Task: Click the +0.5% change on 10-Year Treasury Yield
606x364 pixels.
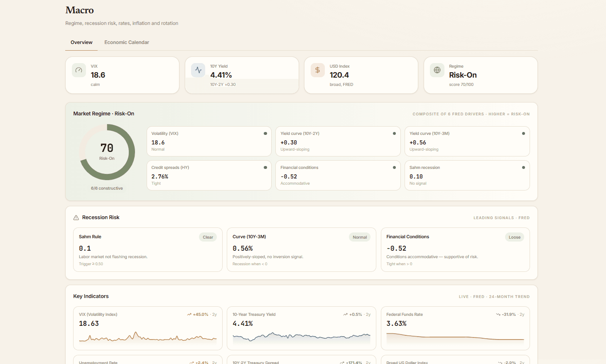Action: (356, 315)
